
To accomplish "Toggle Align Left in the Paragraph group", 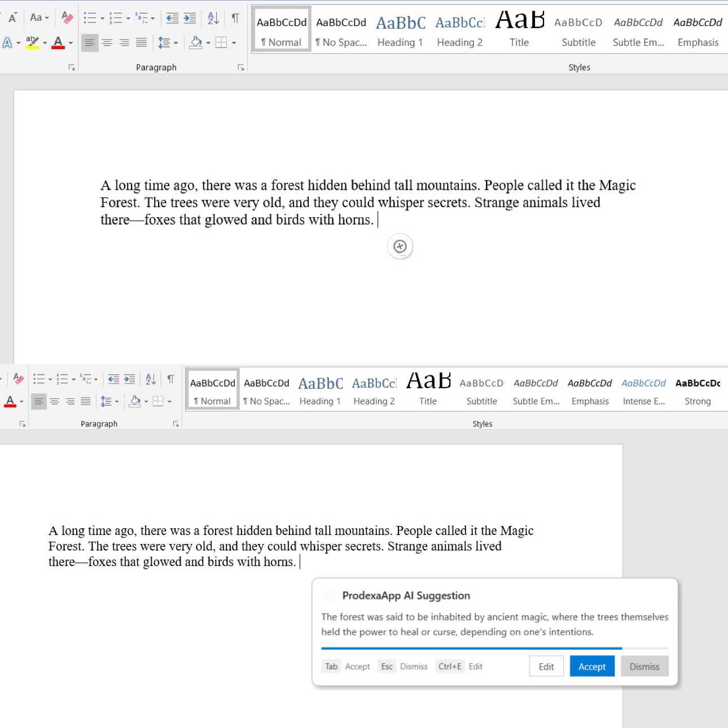I will point(90,42).
